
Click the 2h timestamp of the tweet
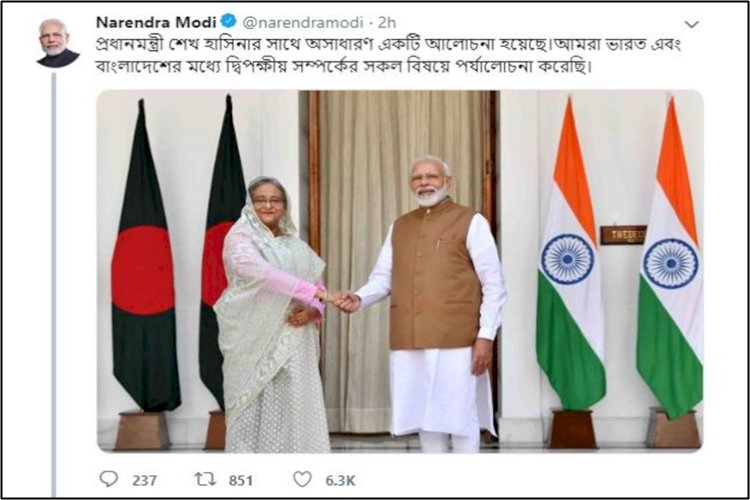(x=387, y=22)
